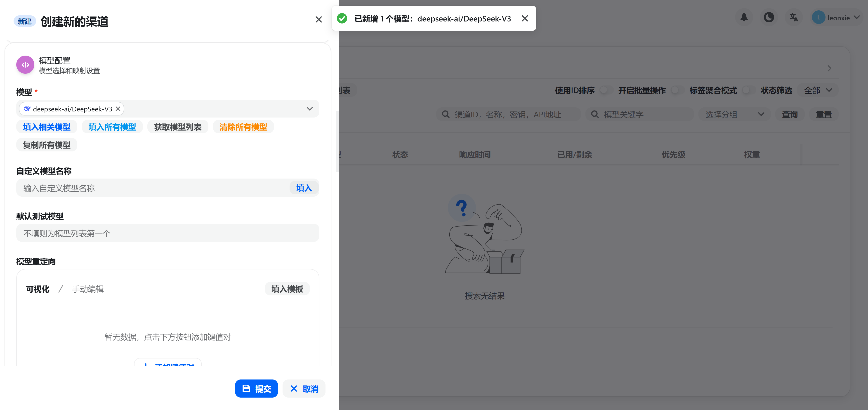The width and height of the screenshot is (868, 410).
Task: Click the leonxie user avatar
Action: tap(818, 18)
